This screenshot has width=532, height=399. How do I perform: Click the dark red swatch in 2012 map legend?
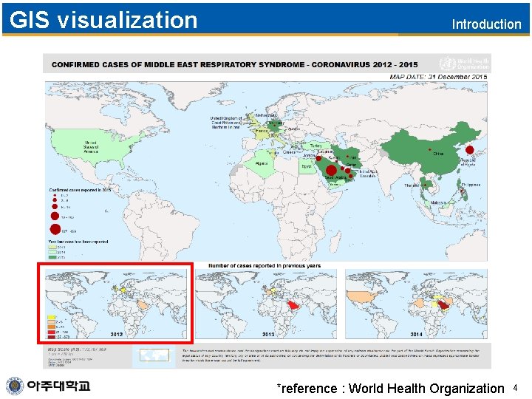click(x=51, y=337)
